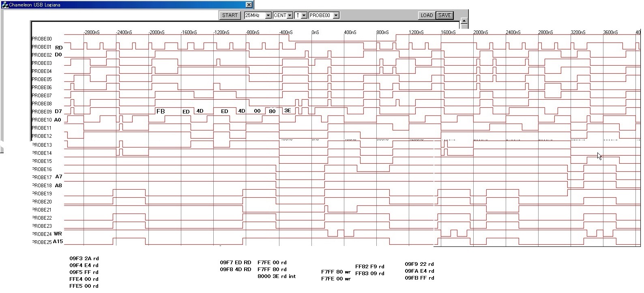Click the 3600nS time marker
The height and width of the screenshot is (293, 644).
[x=610, y=32]
